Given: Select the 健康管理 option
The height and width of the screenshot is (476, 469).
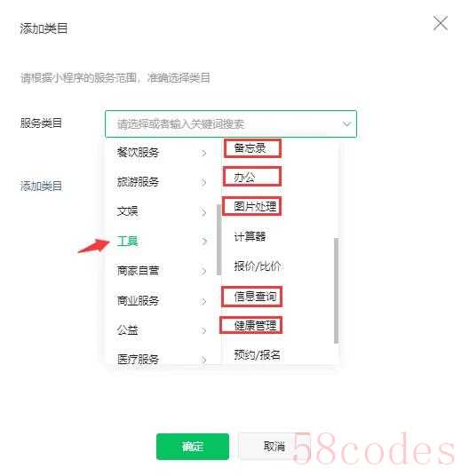Looking at the screenshot, I should click(x=255, y=325).
